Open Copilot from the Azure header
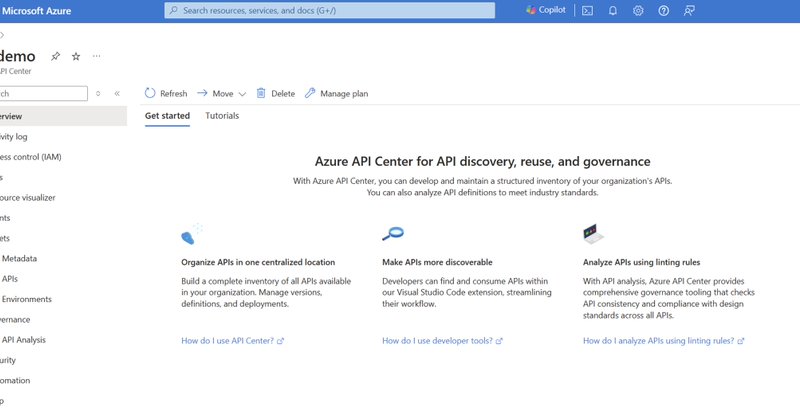Image resolution: width=800 pixels, height=419 pixels. 545,10
